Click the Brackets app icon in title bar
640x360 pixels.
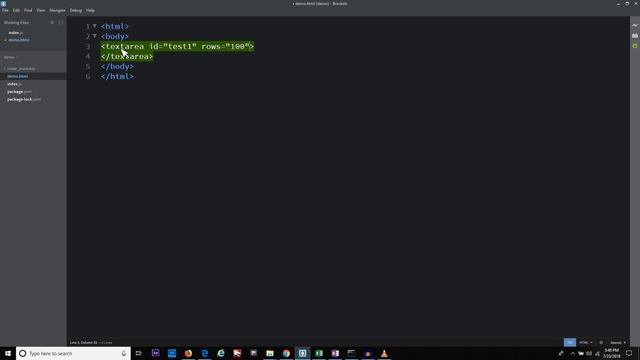3,3
